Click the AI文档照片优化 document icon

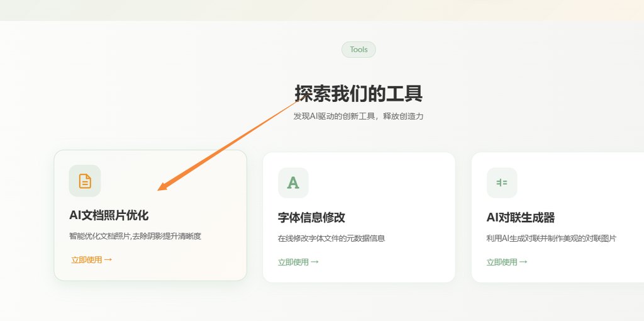pos(85,181)
